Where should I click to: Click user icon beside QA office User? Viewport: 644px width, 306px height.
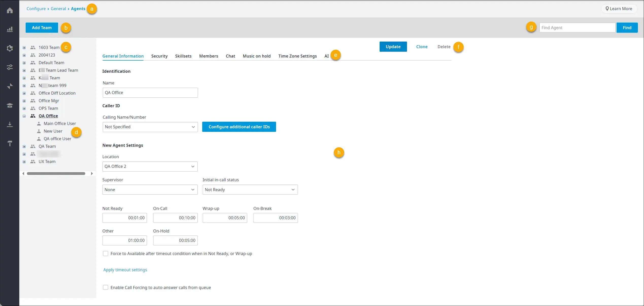tap(39, 139)
